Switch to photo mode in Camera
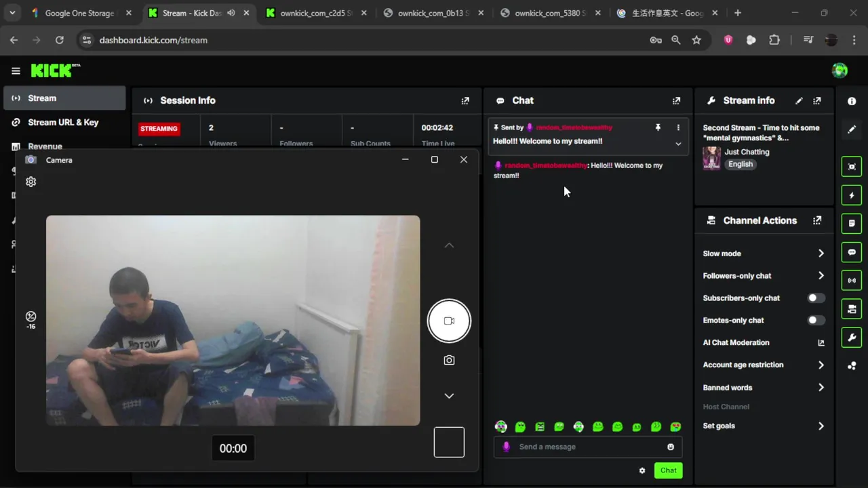This screenshot has width=868, height=488. [449, 361]
